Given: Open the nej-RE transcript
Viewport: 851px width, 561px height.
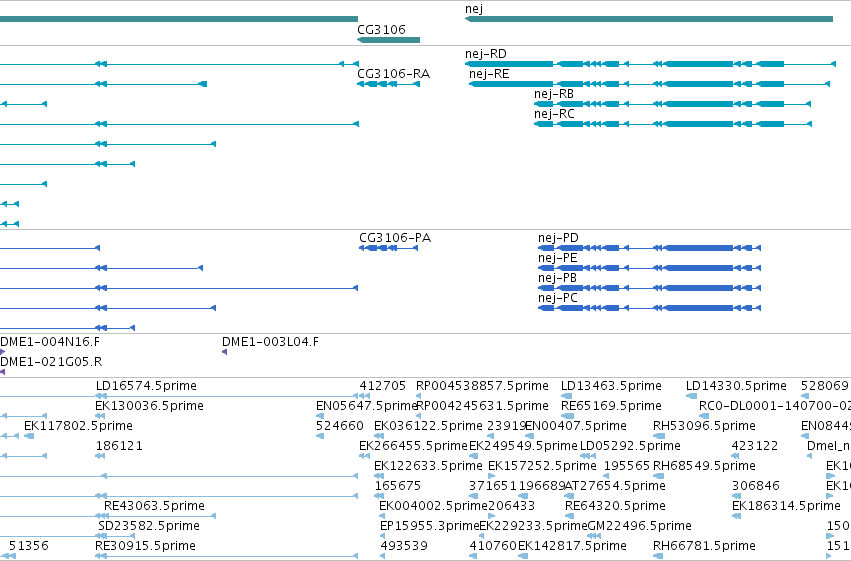Looking at the screenshot, I should pyautogui.click(x=650, y=84).
